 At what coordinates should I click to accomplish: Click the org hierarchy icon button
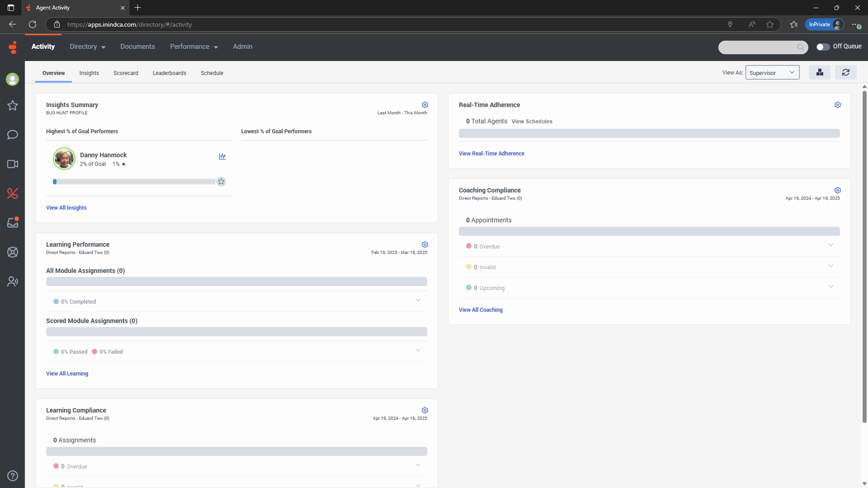(820, 72)
